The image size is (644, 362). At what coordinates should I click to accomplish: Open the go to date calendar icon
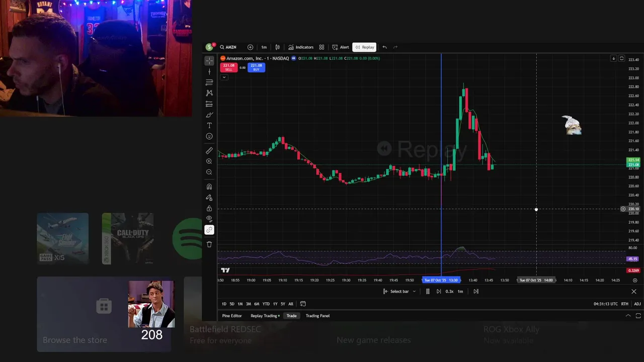pos(303,304)
